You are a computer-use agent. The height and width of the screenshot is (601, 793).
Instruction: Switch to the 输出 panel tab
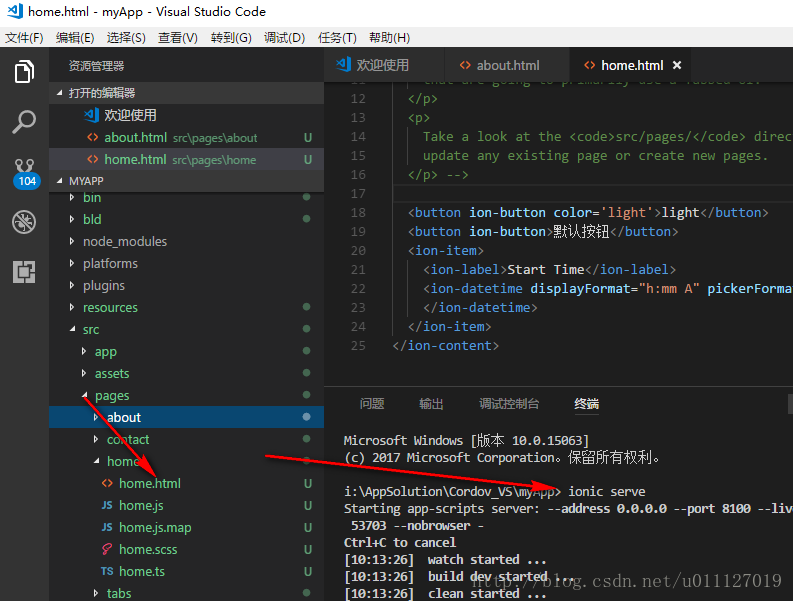(x=431, y=404)
